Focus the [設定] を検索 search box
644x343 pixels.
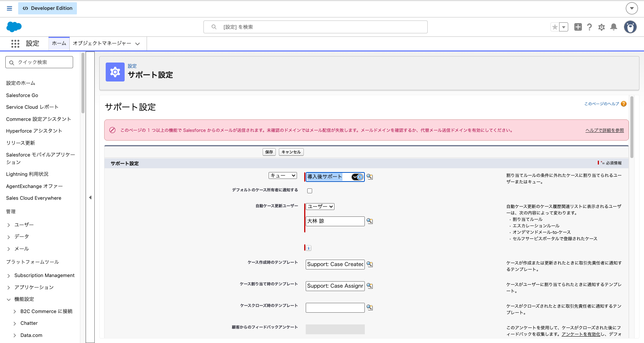[x=316, y=27]
